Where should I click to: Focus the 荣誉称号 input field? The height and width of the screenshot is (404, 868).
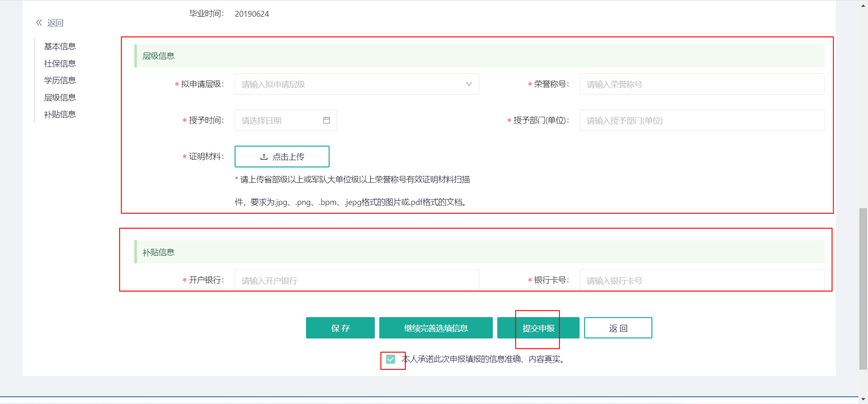click(x=702, y=84)
